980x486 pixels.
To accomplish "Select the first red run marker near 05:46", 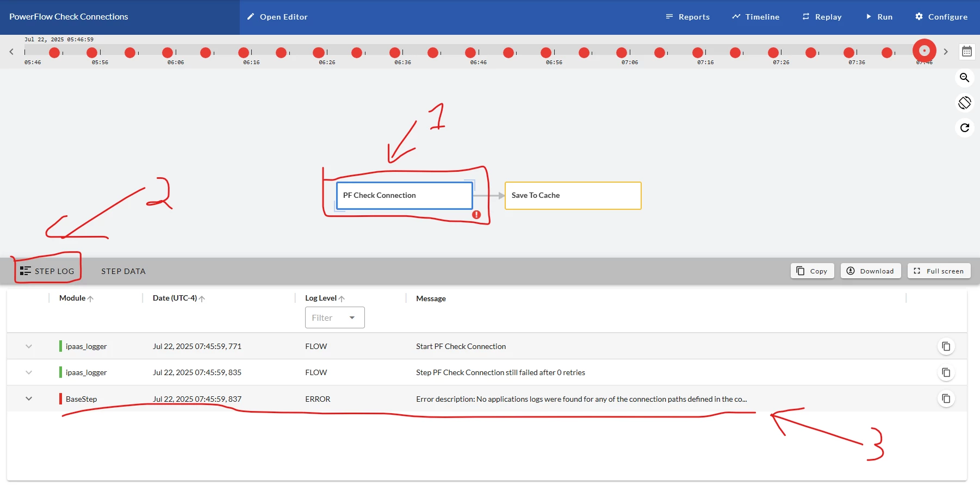I will coord(54,53).
